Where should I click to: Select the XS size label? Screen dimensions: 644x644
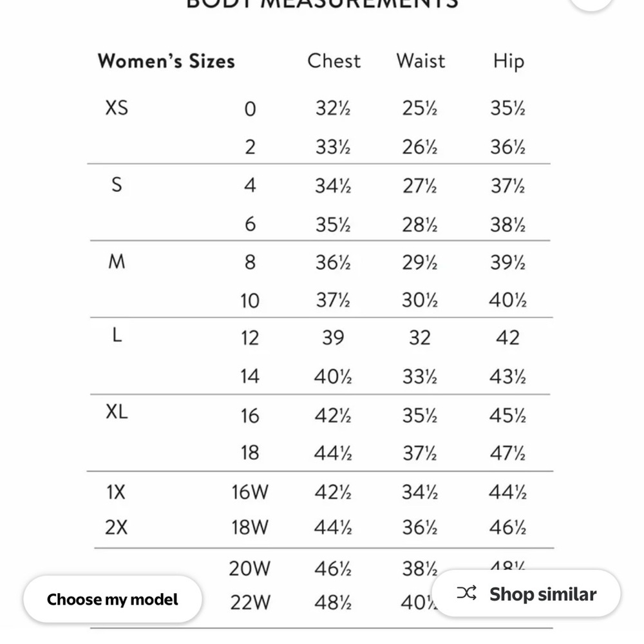[117, 108]
